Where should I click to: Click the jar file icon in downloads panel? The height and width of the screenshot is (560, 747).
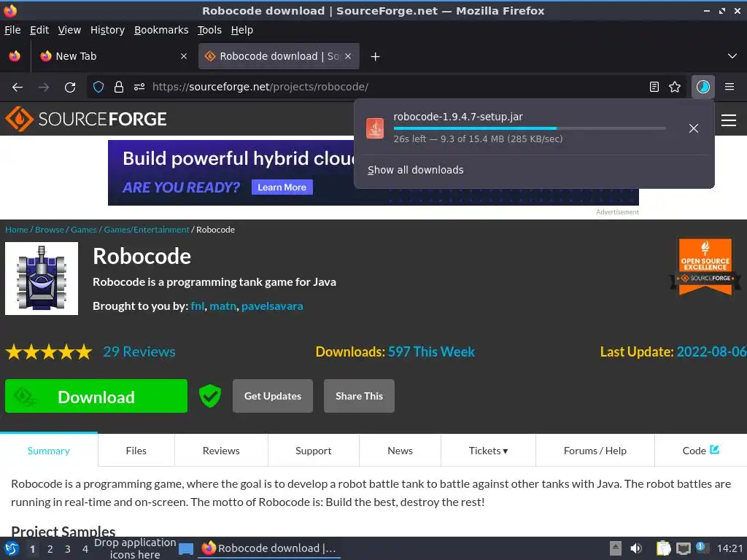(375, 128)
